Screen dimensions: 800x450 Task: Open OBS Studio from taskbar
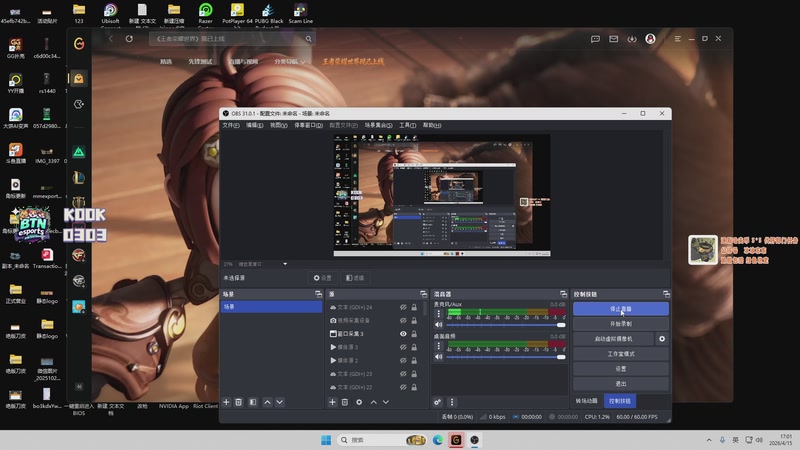click(x=474, y=440)
